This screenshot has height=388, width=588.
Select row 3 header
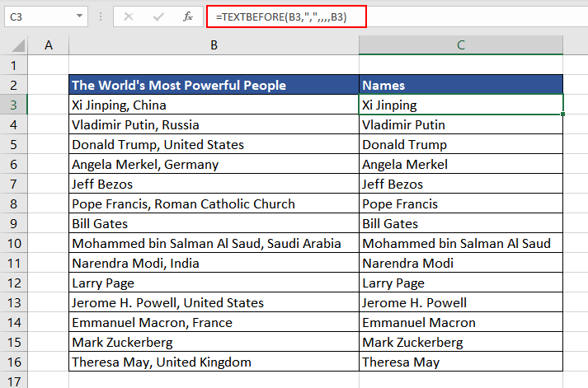tap(14, 105)
